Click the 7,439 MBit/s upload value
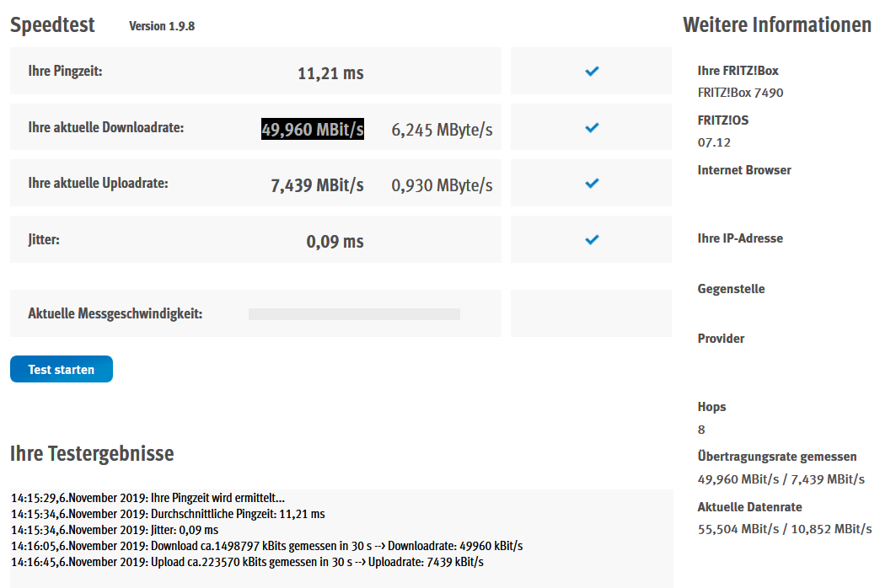 click(317, 185)
